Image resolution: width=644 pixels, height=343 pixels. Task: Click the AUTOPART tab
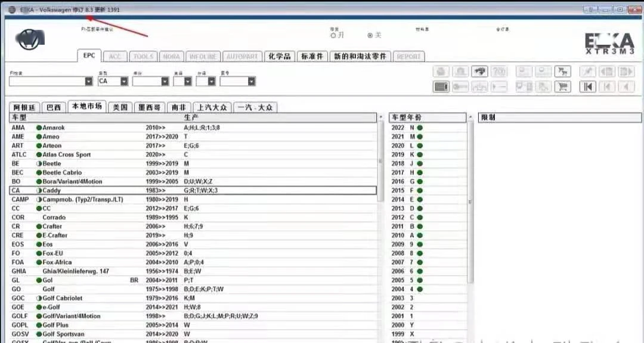coord(242,56)
